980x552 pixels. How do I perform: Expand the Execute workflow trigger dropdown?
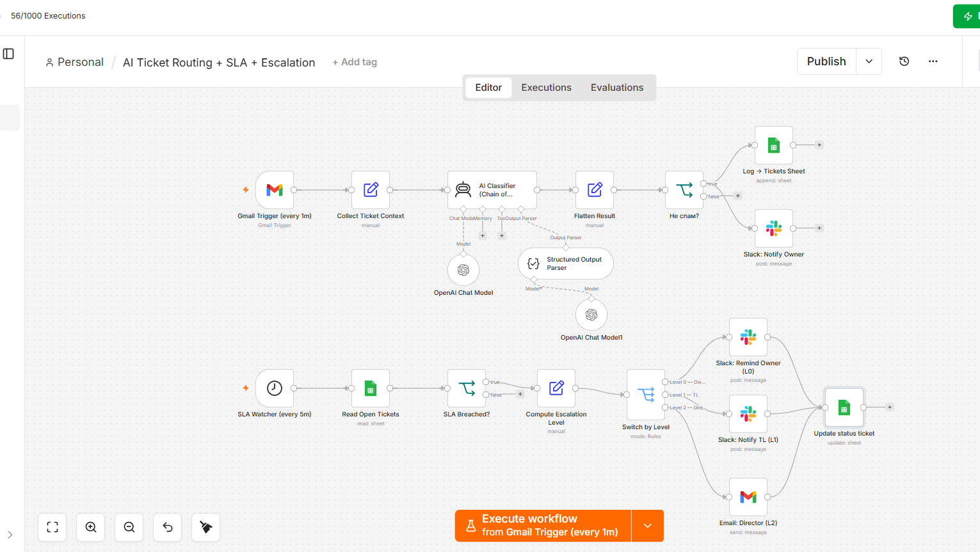[x=648, y=526]
